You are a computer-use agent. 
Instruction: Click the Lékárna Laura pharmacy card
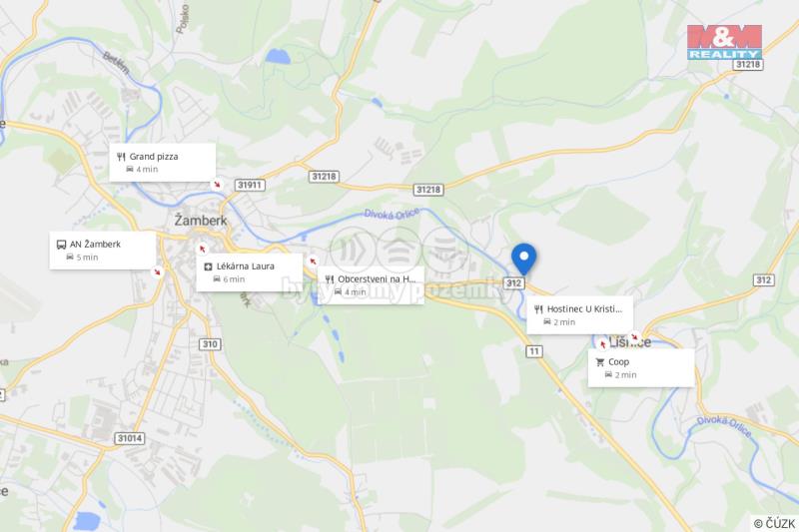250,272
